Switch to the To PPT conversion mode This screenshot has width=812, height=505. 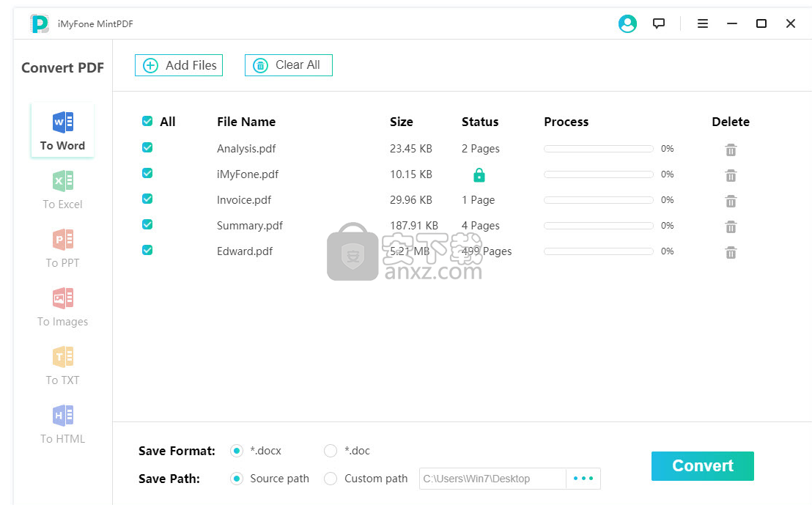(x=63, y=248)
